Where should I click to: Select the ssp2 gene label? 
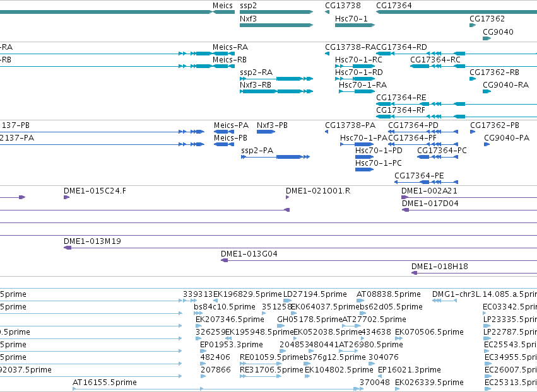(x=248, y=6)
